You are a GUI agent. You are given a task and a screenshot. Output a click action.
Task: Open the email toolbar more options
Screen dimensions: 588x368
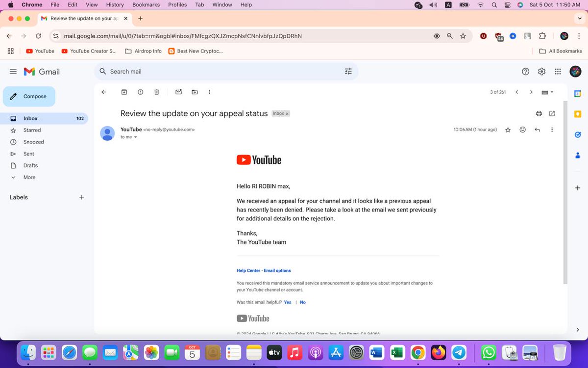(210, 92)
